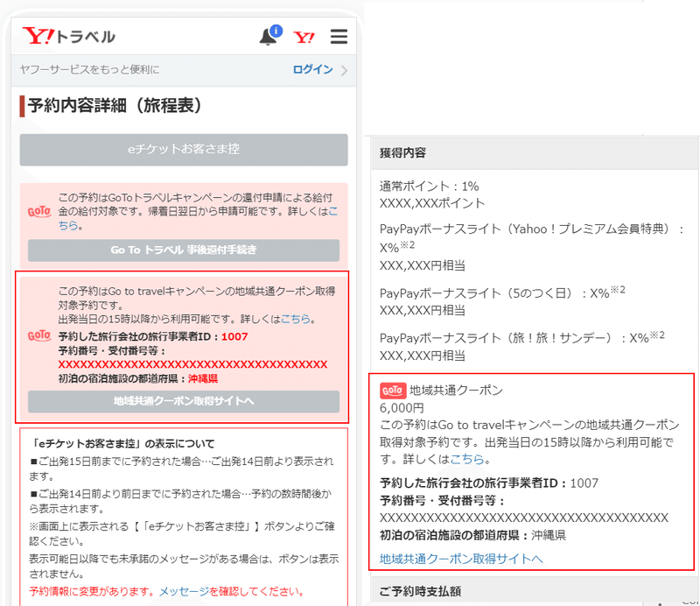Open the Yahoo! Travel logo home link
700x606 pixels.
point(69,36)
